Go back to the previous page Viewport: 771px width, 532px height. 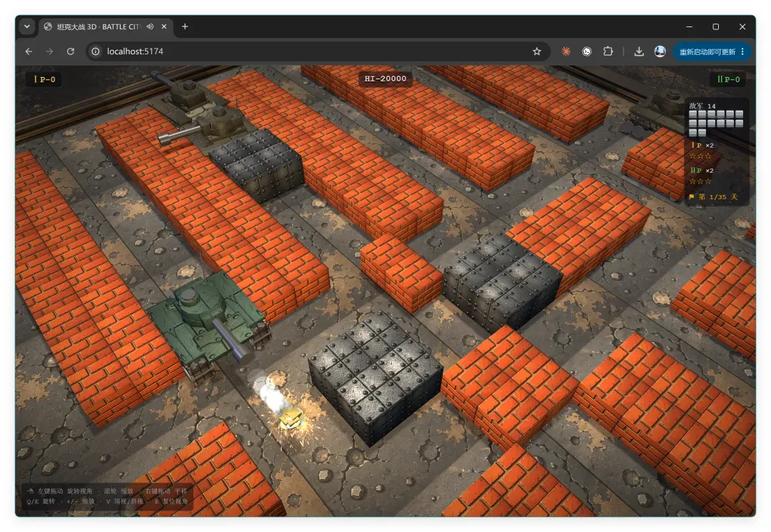(29, 51)
